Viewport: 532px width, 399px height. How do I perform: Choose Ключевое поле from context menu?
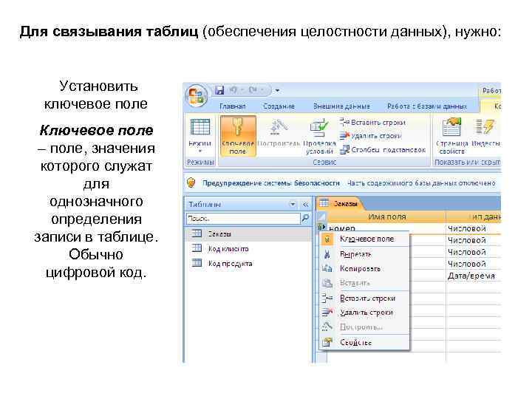coord(365,239)
